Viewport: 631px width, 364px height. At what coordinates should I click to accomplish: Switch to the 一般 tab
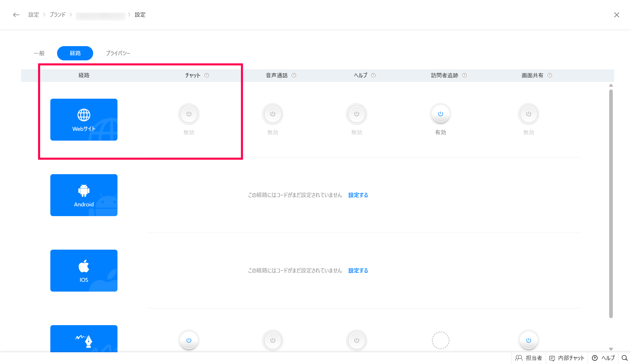click(39, 53)
